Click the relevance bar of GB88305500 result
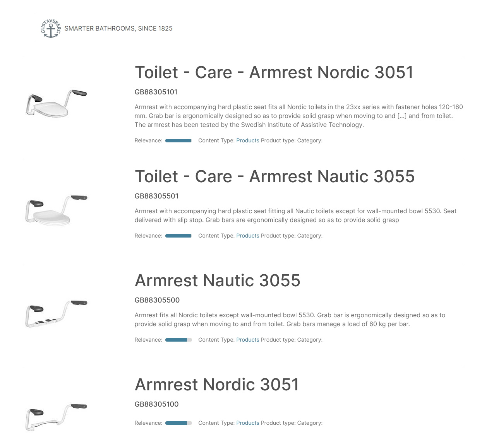The image size is (482, 448). click(x=178, y=340)
